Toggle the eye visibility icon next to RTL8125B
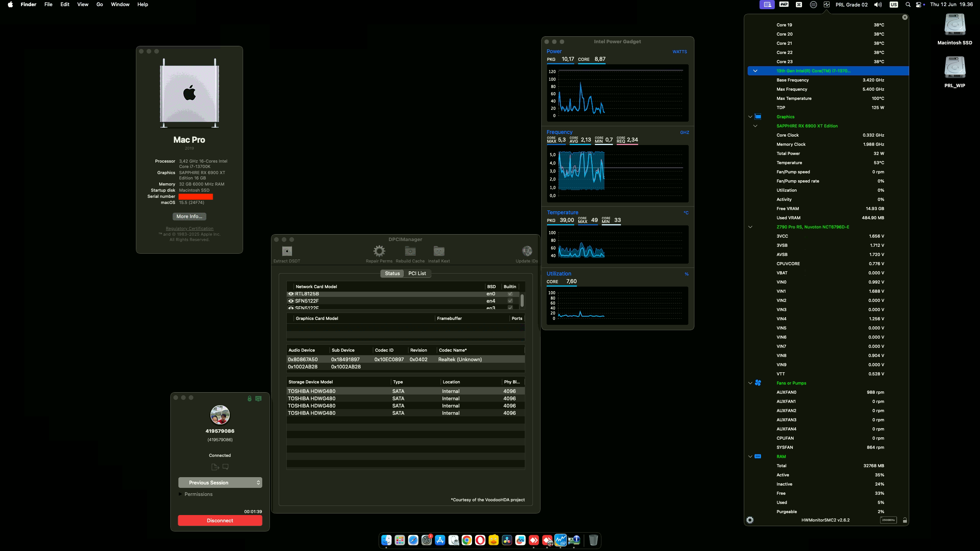The image size is (980, 551). [x=291, y=293]
